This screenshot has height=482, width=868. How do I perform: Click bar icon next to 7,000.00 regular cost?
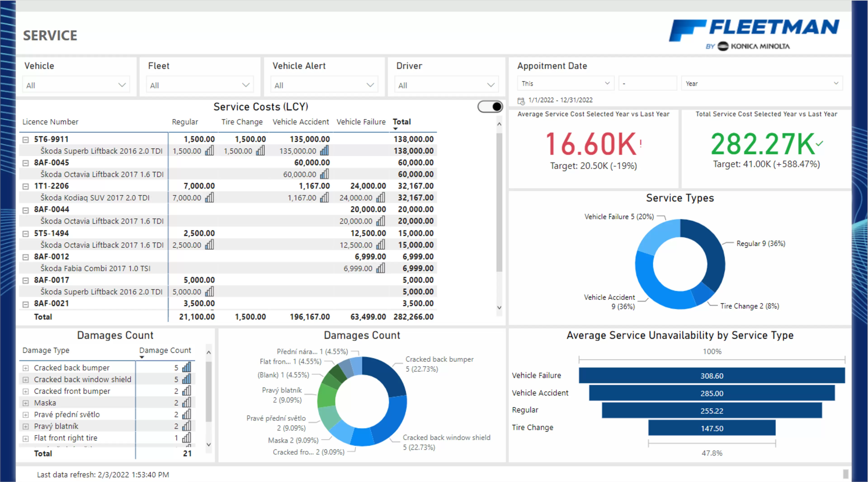[209, 198]
